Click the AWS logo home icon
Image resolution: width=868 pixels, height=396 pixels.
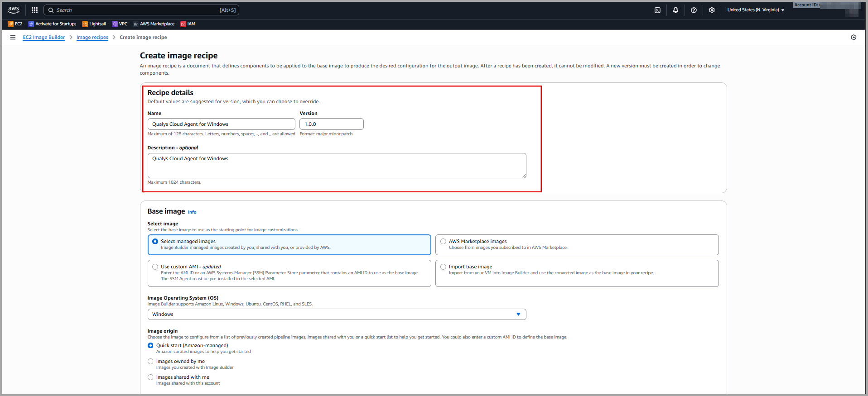(x=14, y=10)
